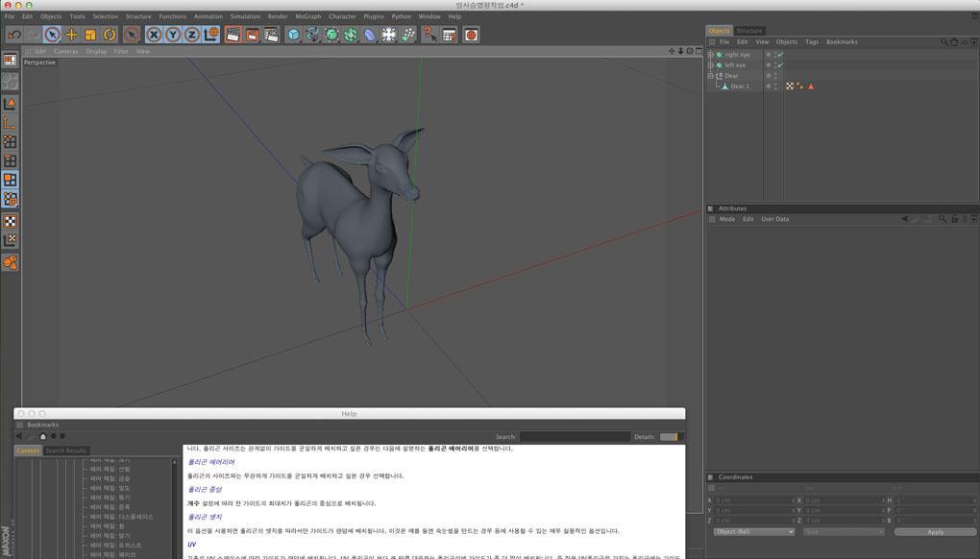Switch to the Search Results tab in Help
Screen dimensions: 980x559
coord(65,450)
